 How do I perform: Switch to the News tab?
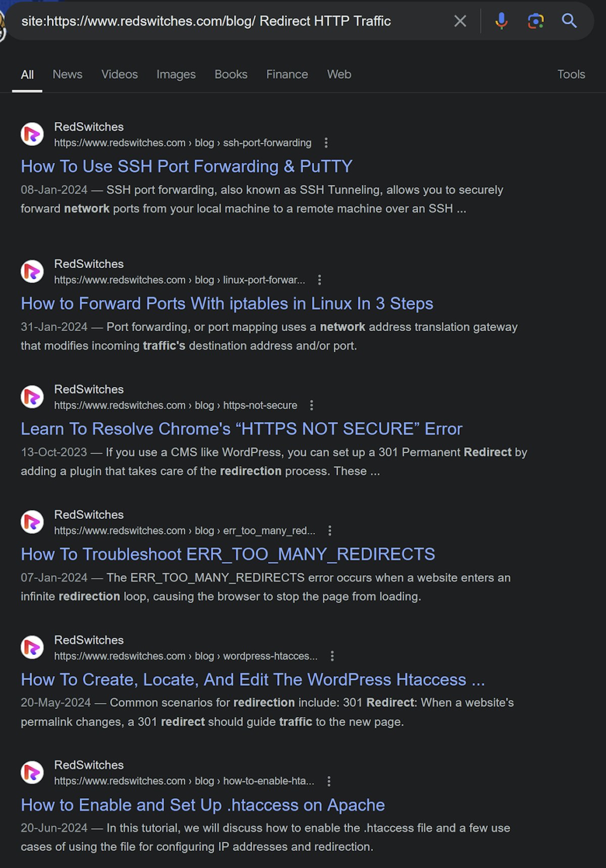coord(67,74)
